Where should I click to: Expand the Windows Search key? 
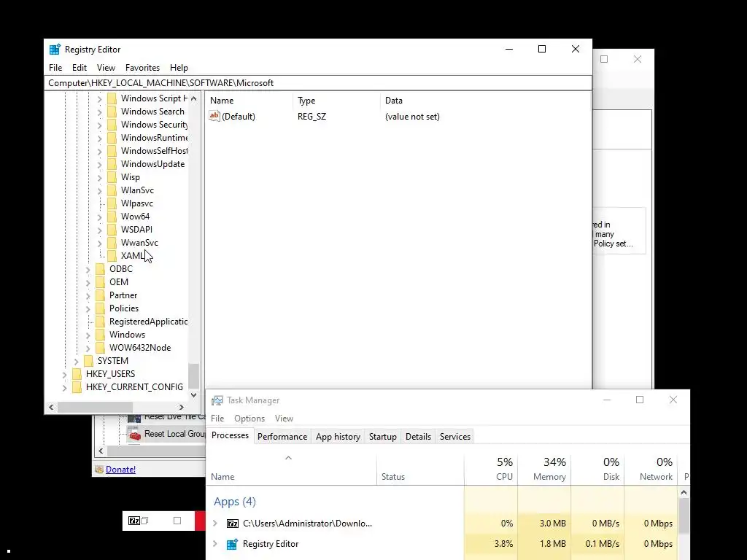(99, 112)
